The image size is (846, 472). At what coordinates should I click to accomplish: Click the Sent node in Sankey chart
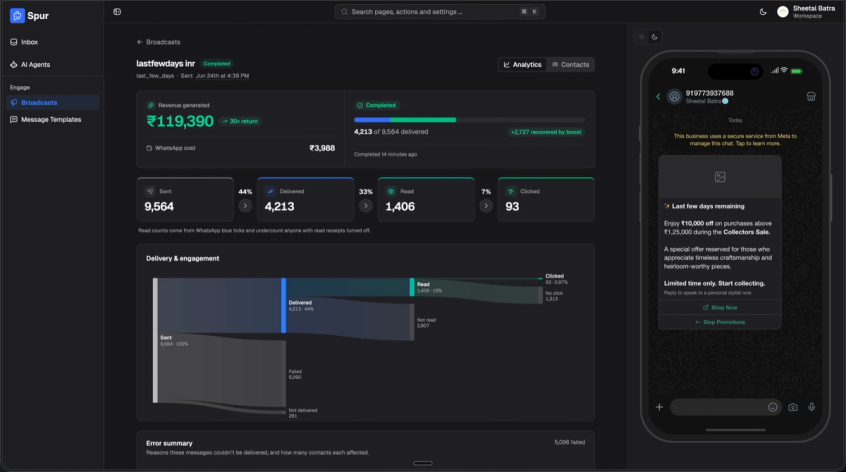(x=155, y=340)
